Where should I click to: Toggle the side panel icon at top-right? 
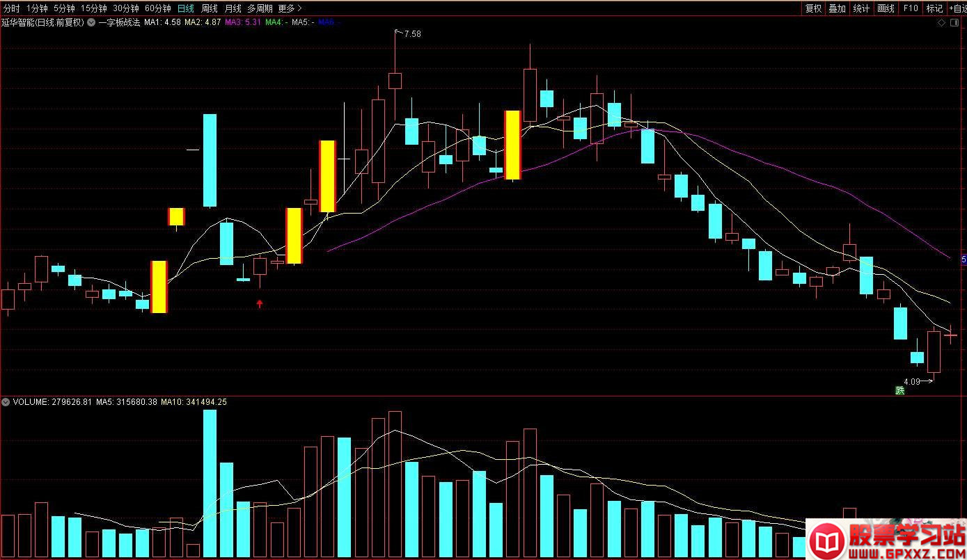(x=957, y=22)
